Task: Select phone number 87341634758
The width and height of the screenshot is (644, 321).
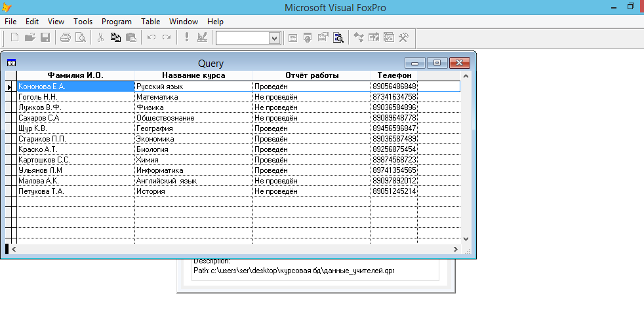Action: click(x=394, y=97)
